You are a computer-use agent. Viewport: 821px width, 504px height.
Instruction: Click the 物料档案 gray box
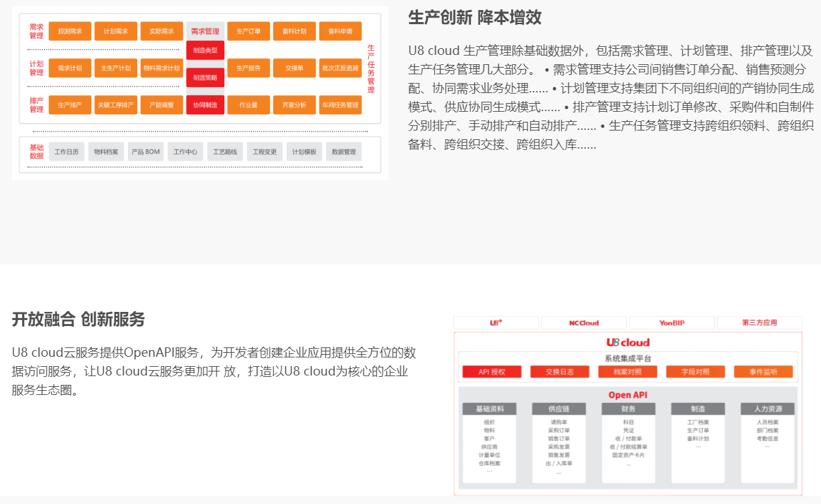[106, 152]
